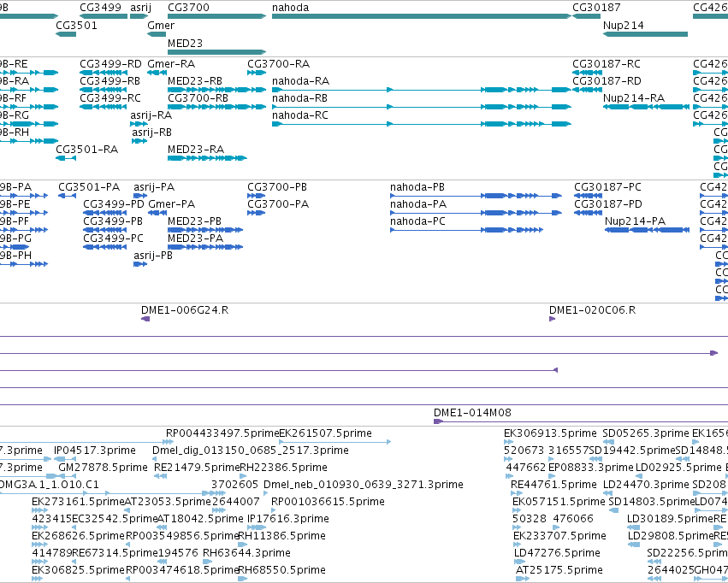Select transcript CG3499-RB
Viewport: 728px width, 583px height.
click(103, 90)
